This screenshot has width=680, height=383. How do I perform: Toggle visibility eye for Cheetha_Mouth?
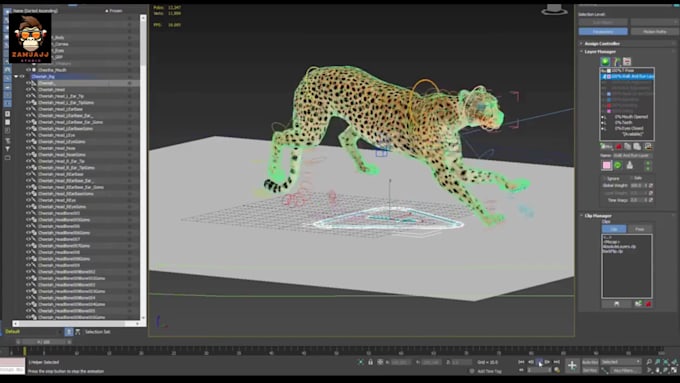(x=28, y=70)
